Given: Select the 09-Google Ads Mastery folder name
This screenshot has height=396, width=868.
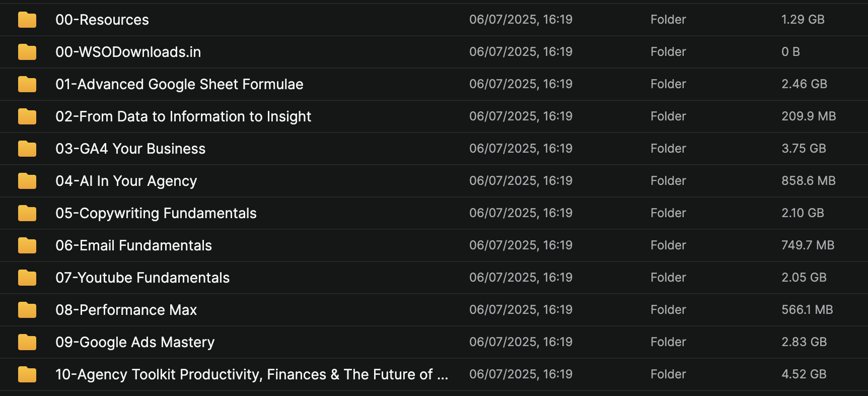Looking at the screenshot, I should 135,342.
